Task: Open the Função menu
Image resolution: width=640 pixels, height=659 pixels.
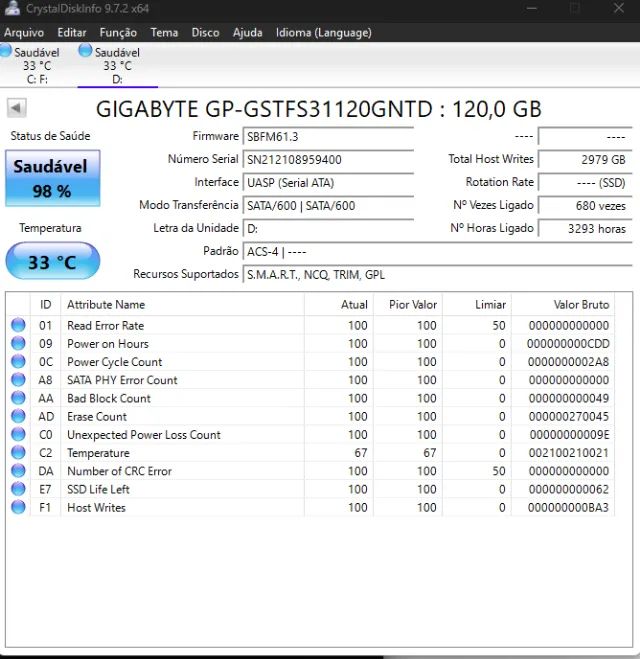Action: pyautogui.click(x=118, y=32)
